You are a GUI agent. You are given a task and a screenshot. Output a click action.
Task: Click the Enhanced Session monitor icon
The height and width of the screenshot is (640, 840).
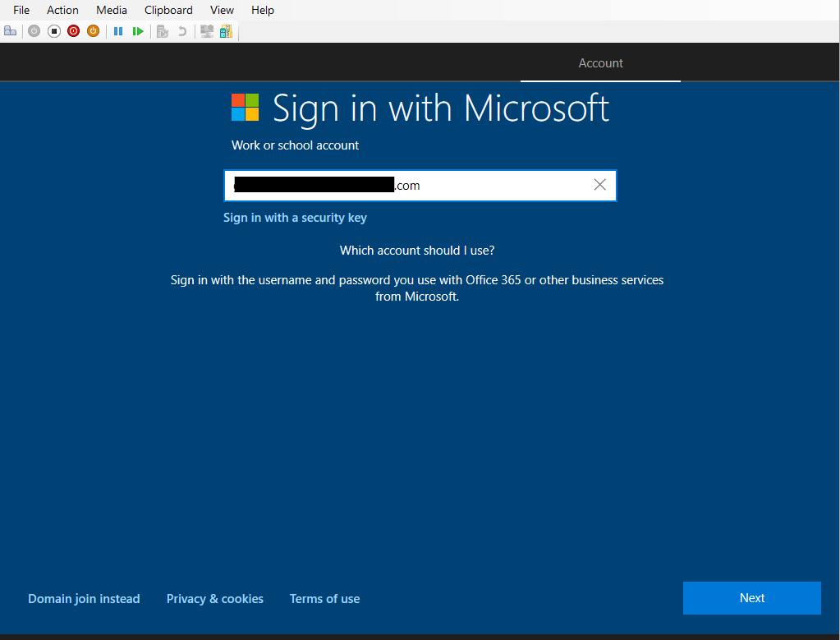[x=207, y=31]
